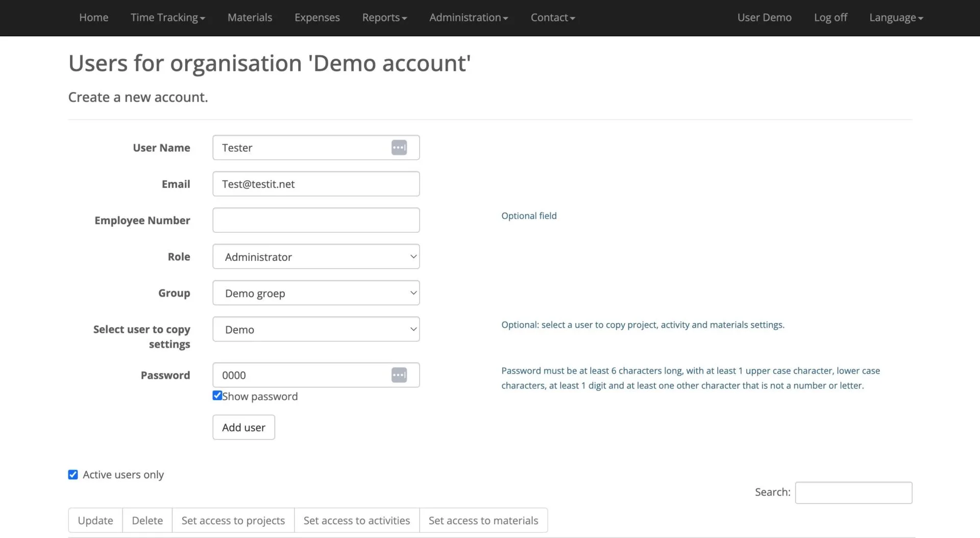Click into the Search box
Image resolution: width=980 pixels, height=538 pixels.
(853, 493)
